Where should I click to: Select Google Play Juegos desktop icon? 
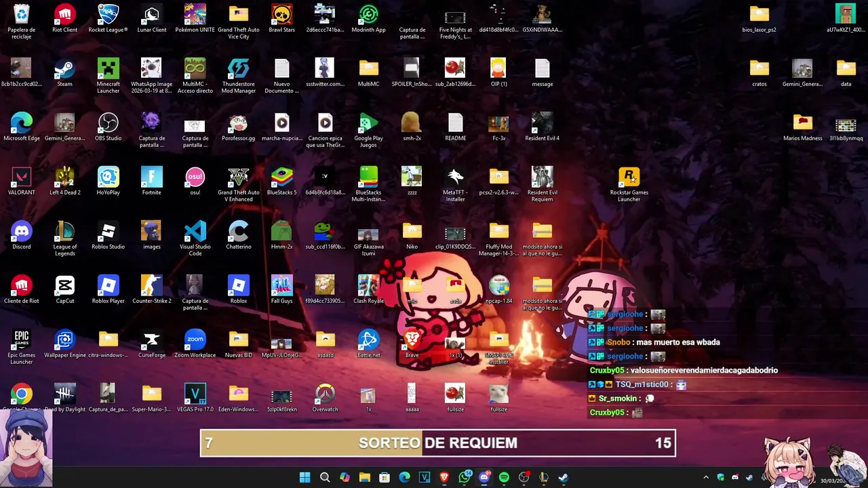[368, 130]
